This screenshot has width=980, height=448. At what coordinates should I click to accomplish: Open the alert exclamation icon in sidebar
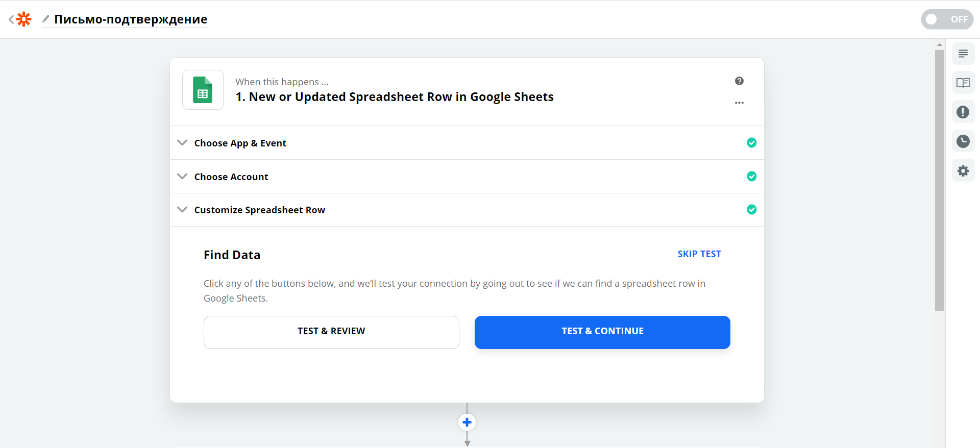pyautogui.click(x=963, y=112)
